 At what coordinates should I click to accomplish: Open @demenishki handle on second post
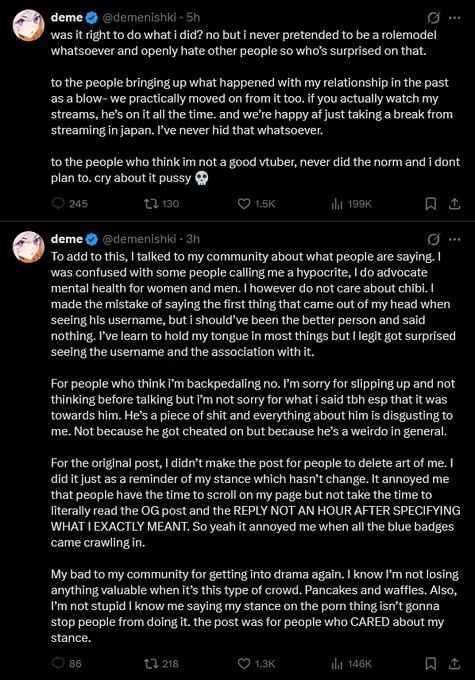[139, 239]
